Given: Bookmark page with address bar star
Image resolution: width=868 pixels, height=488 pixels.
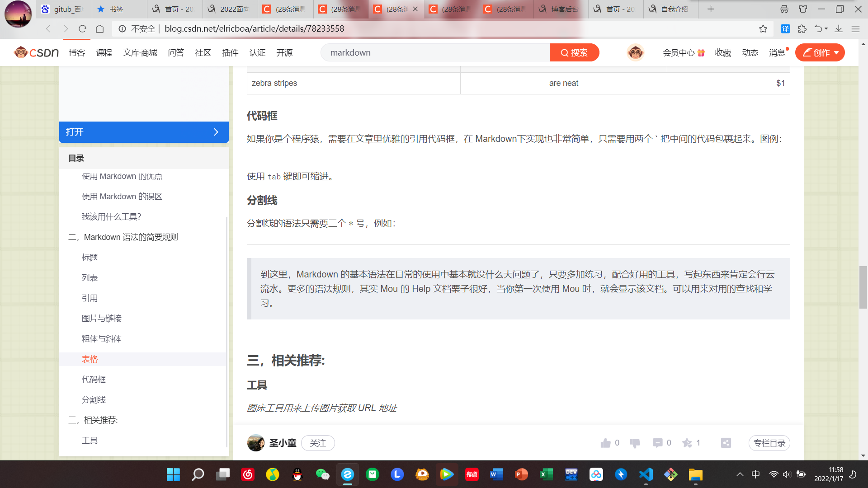Looking at the screenshot, I should pos(763,29).
